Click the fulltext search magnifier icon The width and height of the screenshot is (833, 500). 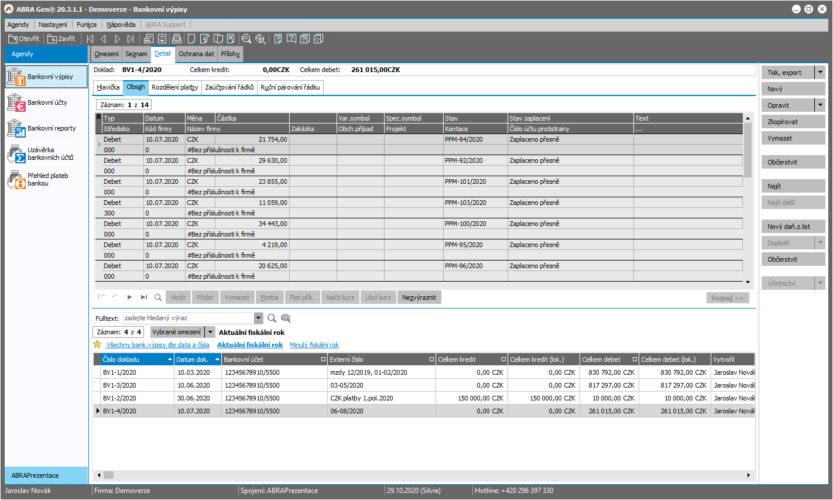click(x=271, y=318)
